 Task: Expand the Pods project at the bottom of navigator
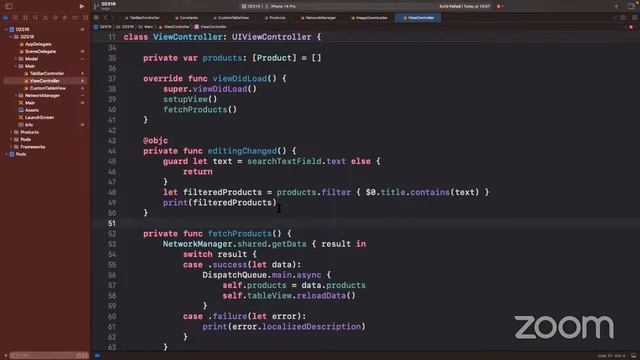pyautogui.click(x=6, y=154)
